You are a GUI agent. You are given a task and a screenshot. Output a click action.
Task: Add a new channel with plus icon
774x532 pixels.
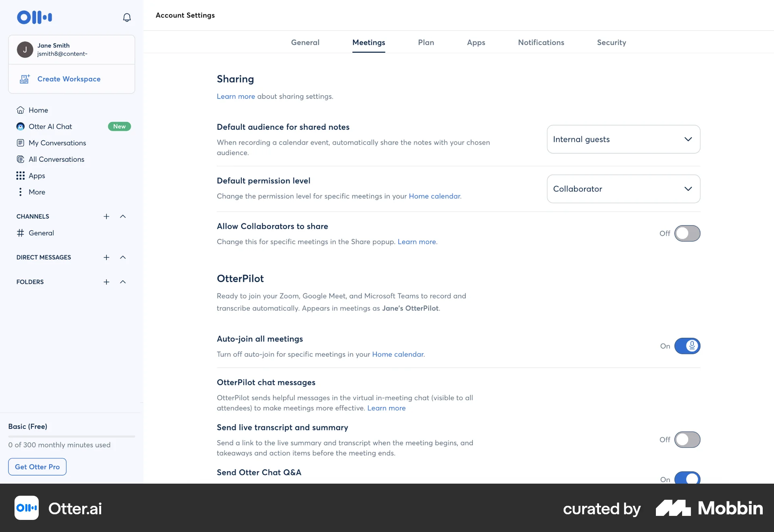106,216
